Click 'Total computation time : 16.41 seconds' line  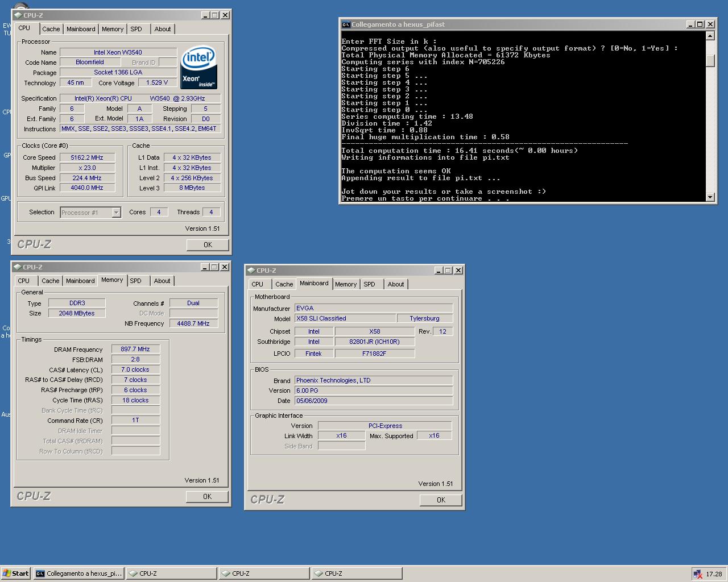tap(460, 151)
